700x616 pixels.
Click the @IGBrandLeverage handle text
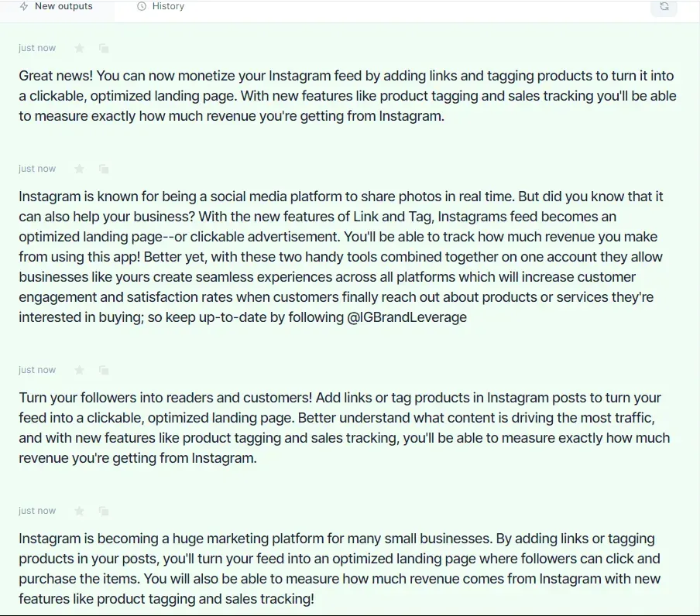[x=407, y=317]
